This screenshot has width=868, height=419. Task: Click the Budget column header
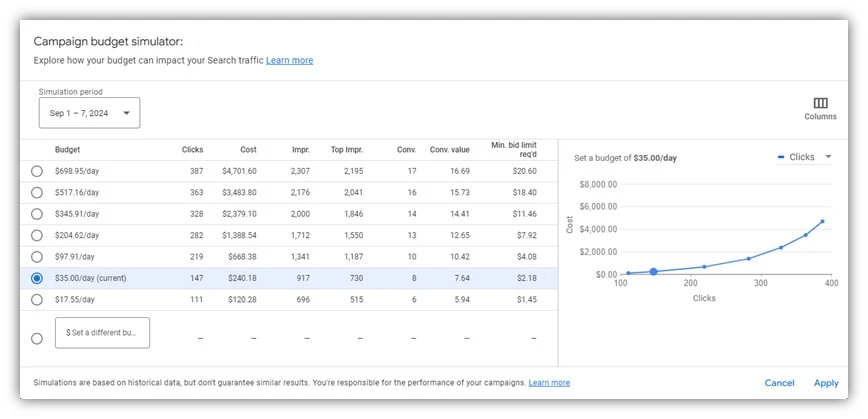pos(67,150)
